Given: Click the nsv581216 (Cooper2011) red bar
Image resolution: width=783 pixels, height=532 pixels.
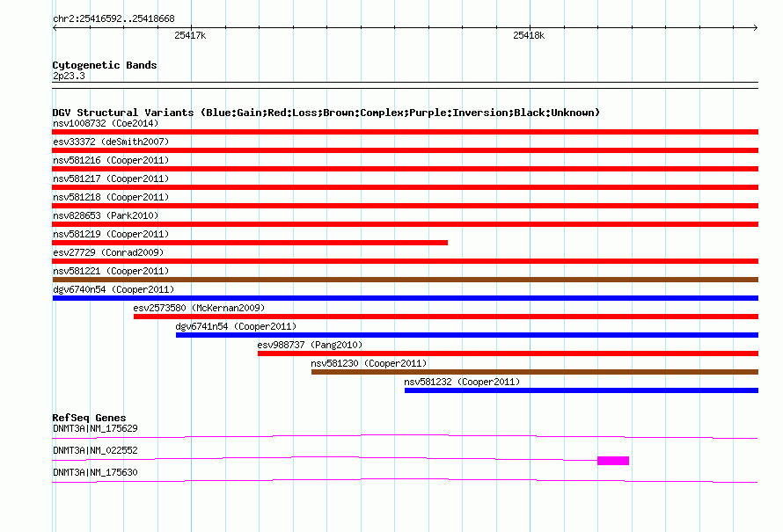Looking at the screenshot, I should [x=405, y=169].
